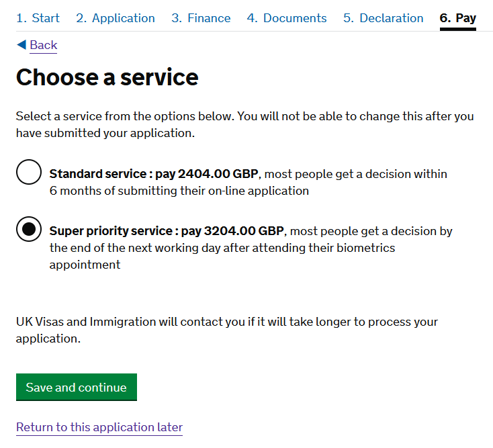The height and width of the screenshot is (448, 493).
Task: Select the 6. Pay step tab
Action: point(458,19)
